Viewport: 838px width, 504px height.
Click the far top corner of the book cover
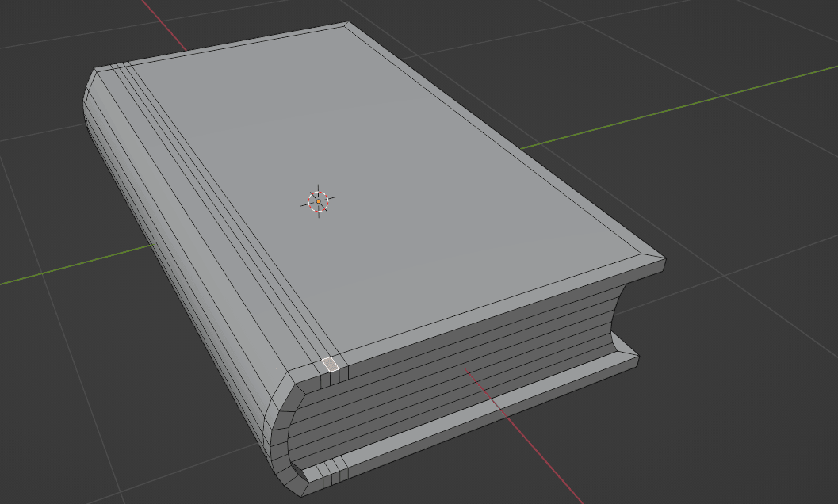click(347, 26)
